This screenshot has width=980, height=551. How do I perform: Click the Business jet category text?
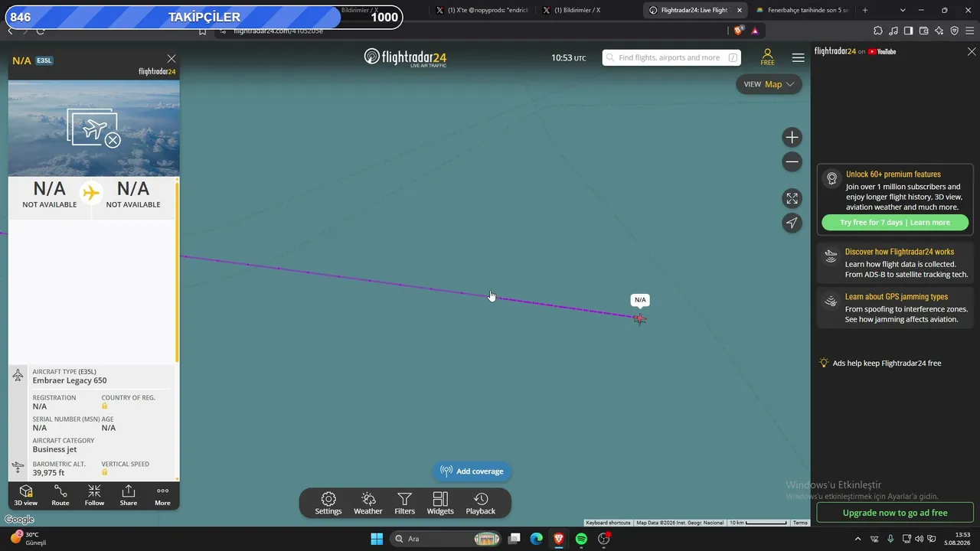pyautogui.click(x=55, y=449)
